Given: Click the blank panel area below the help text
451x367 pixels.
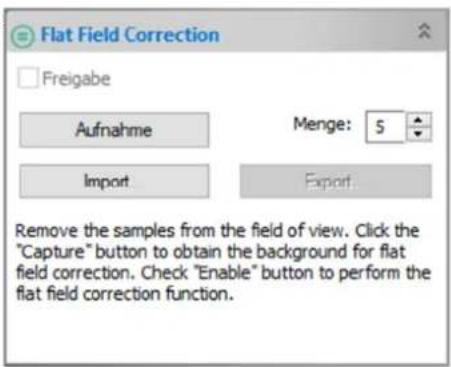Looking at the screenshot, I should pos(227,333).
